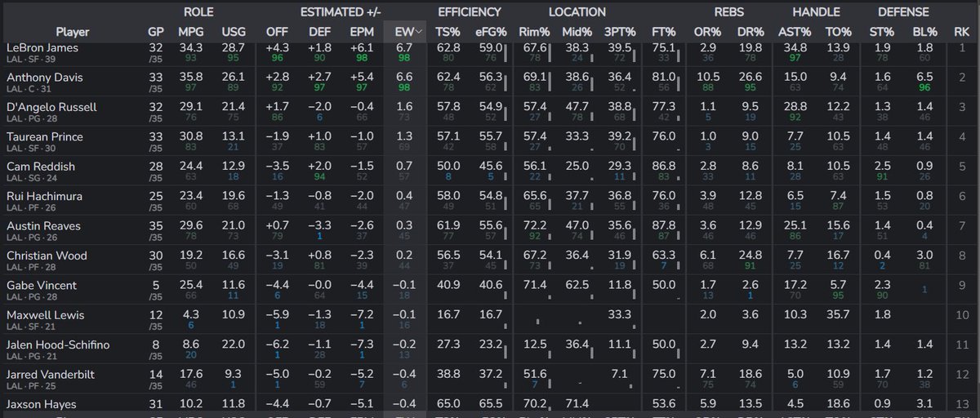Viewport: 980px width, 418px height.
Task: Select the EFFICIENCY group header
Action: tap(470, 12)
